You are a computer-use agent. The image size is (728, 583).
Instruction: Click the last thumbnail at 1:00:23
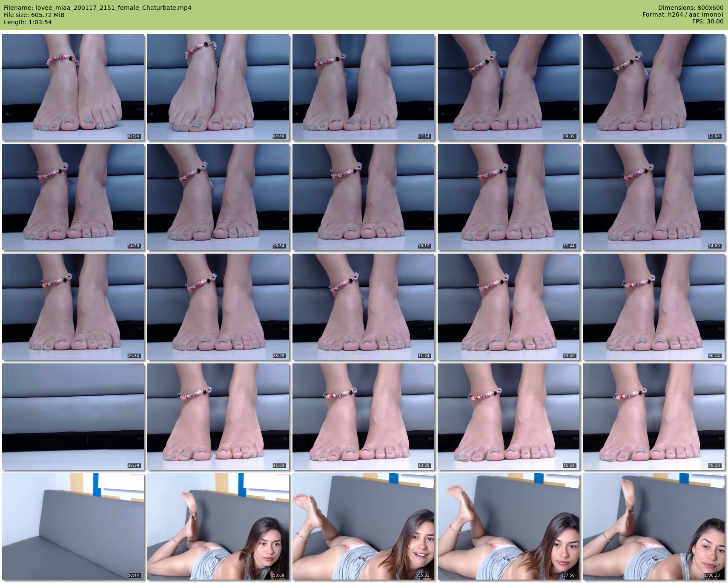[653, 526]
